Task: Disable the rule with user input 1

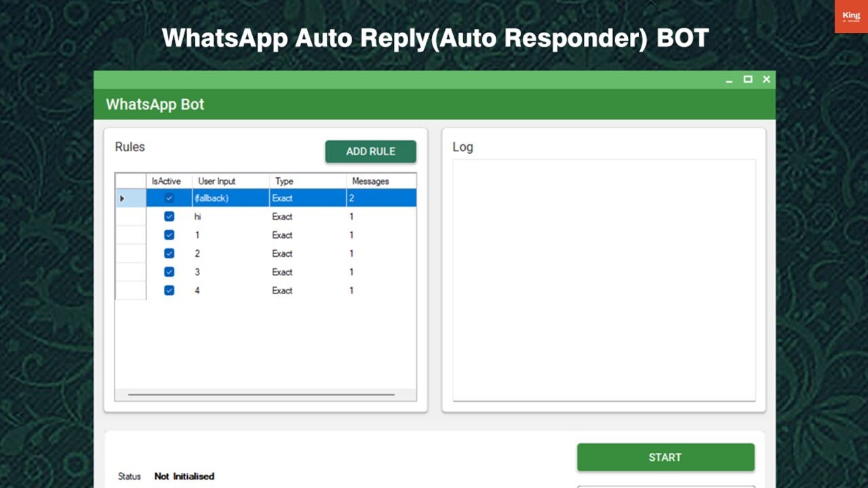Action: (169, 235)
